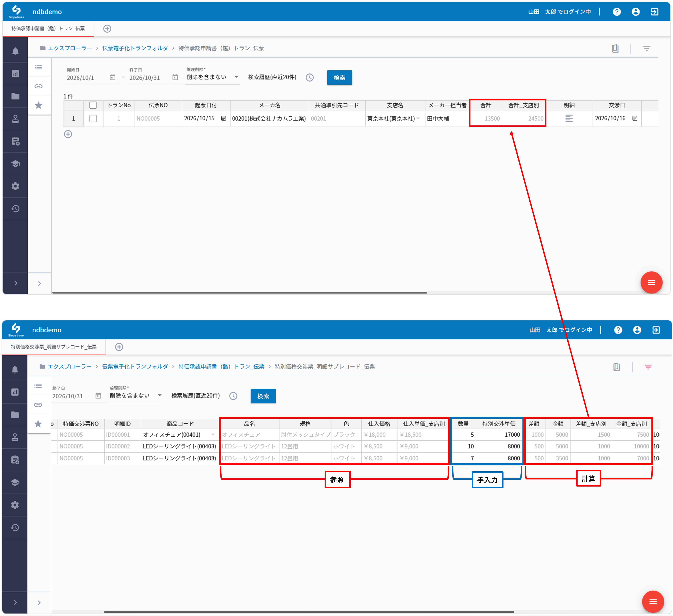The height and width of the screenshot is (616, 673).
Task: Click the upper 検索 button
Action: [x=339, y=77]
